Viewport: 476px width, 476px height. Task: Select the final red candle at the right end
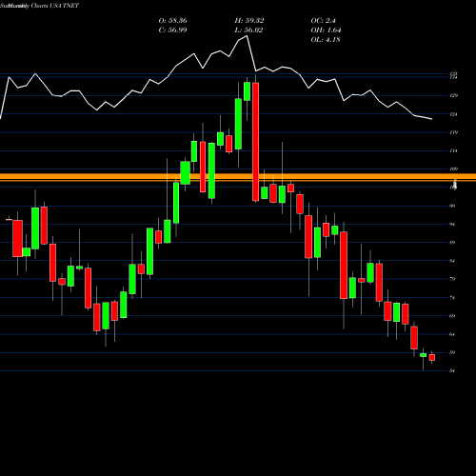click(x=431, y=357)
